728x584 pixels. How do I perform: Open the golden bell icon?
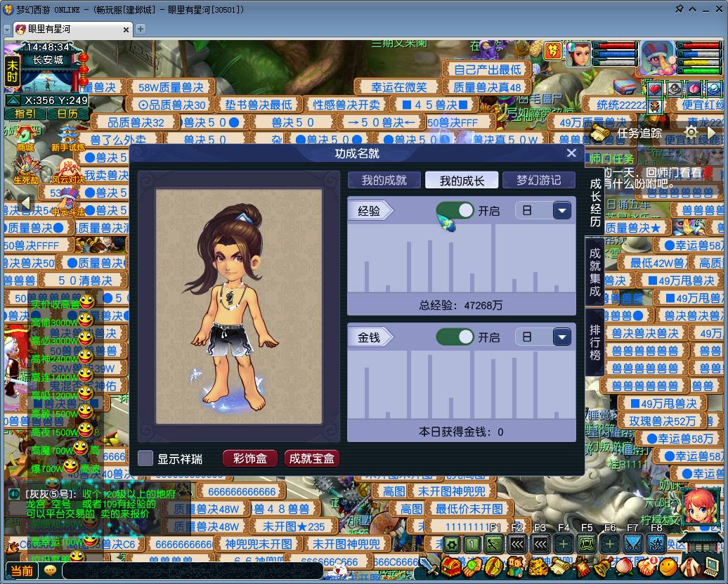point(603,566)
